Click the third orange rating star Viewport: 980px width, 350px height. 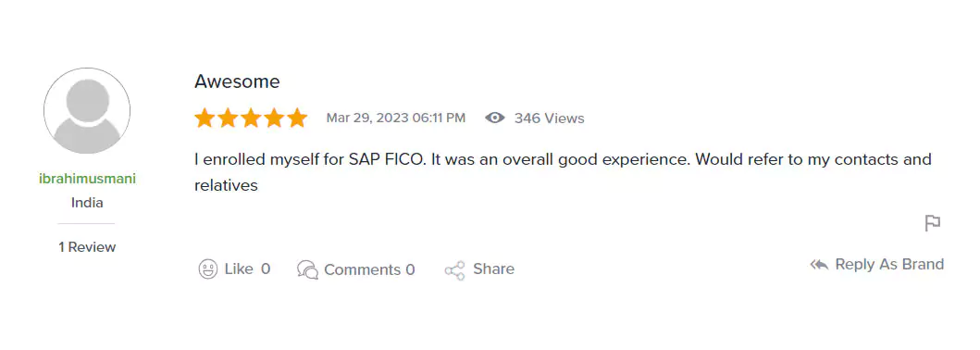[251, 118]
